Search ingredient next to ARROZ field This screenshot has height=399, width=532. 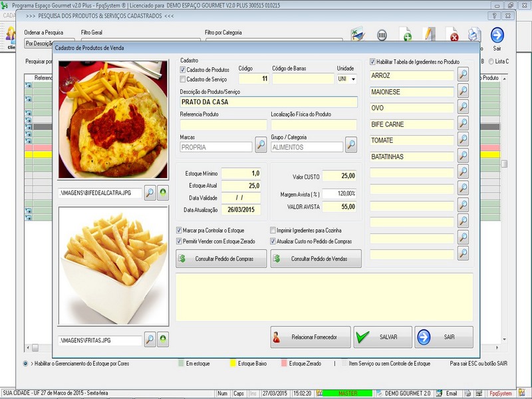coord(463,74)
